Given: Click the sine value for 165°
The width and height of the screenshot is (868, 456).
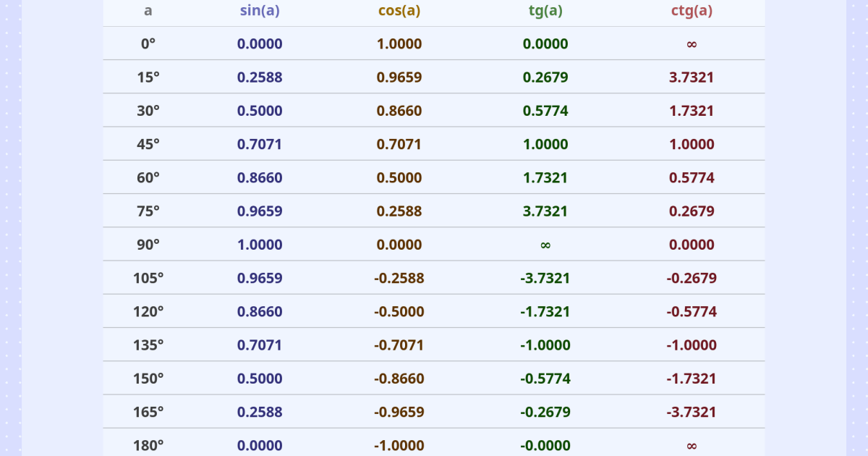Looking at the screenshot, I should click(x=260, y=412).
